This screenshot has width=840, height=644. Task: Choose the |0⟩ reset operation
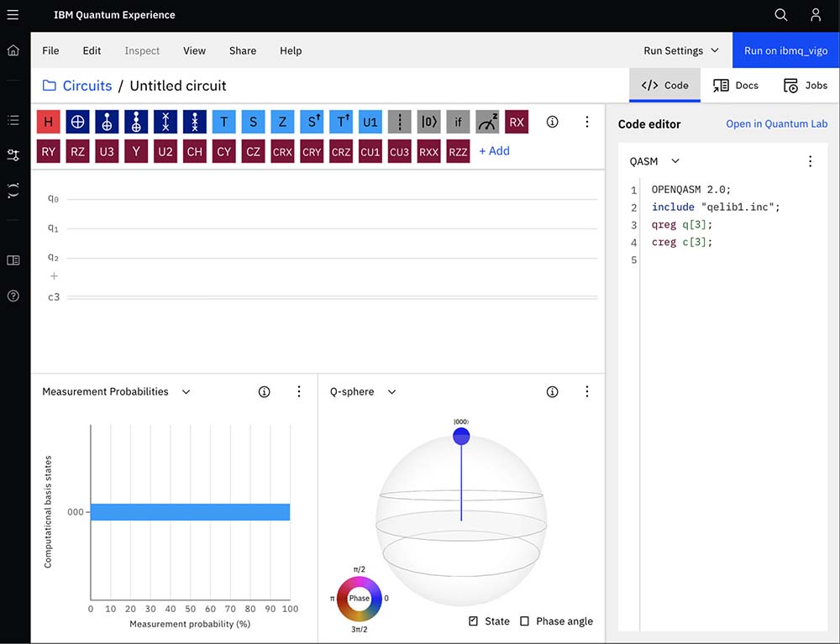pyautogui.click(x=429, y=122)
